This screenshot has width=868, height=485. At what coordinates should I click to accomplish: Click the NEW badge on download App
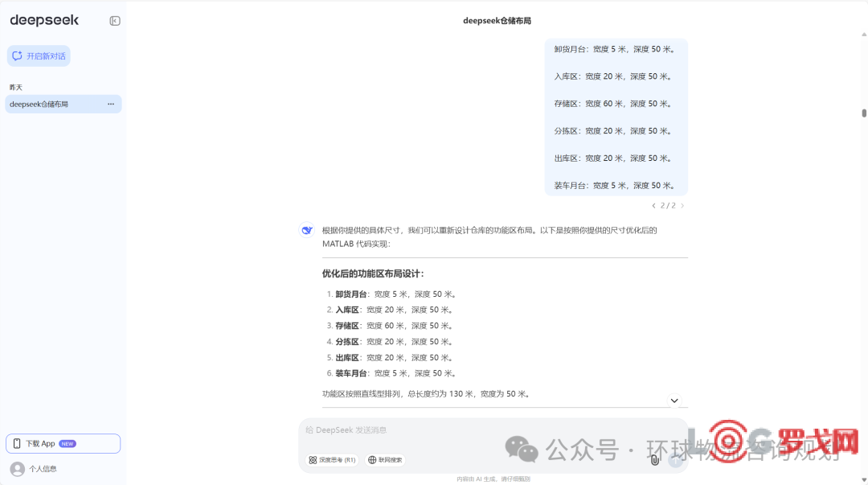point(68,443)
